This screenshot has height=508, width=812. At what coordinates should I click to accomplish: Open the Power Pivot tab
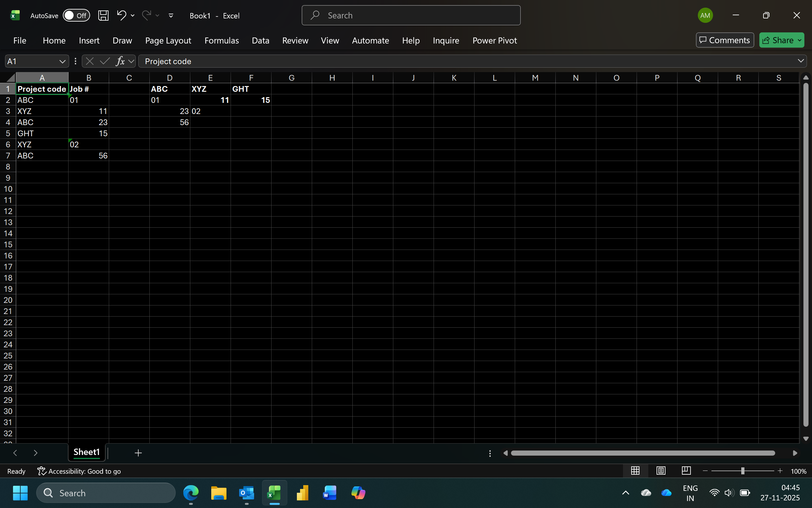pyautogui.click(x=494, y=40)
